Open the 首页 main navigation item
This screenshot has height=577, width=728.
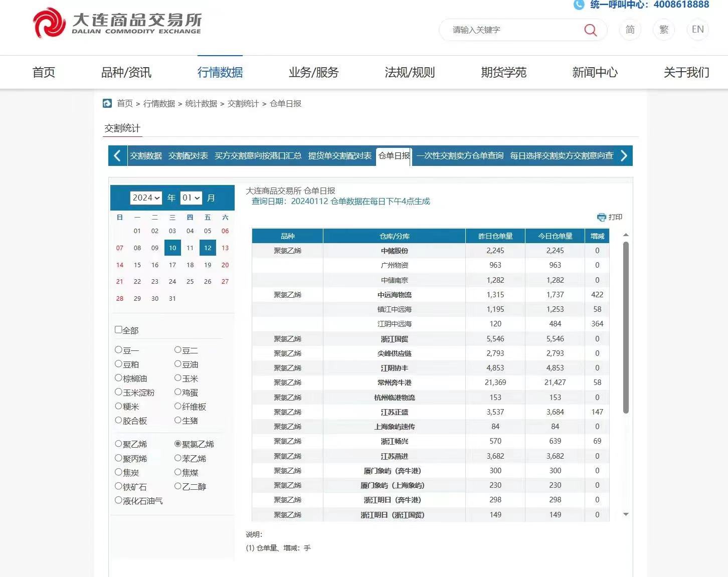coord(44,72)
